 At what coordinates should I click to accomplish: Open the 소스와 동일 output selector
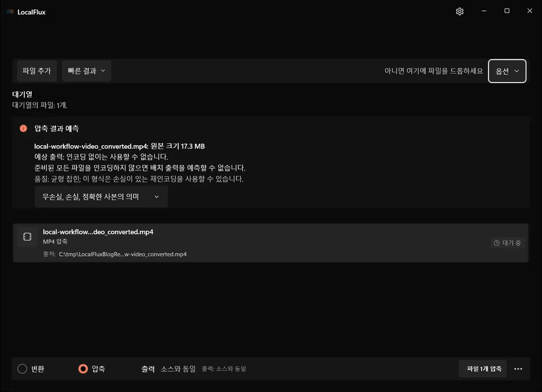tap(178, 369)
